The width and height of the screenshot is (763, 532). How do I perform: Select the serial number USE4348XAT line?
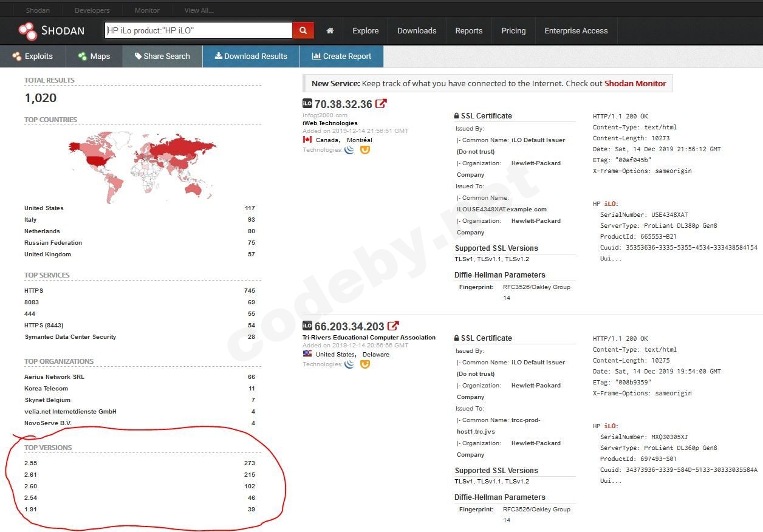pyautogui.click(x=644, y=215)
